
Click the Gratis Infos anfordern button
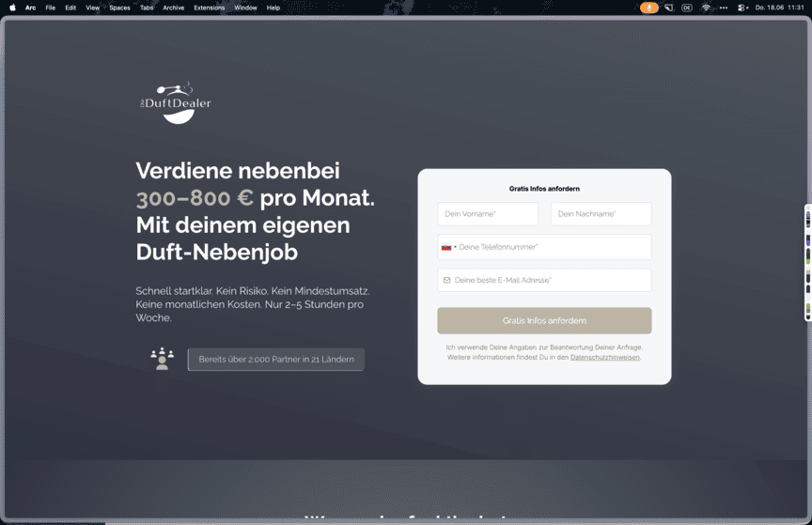click(x=544, y=321)
